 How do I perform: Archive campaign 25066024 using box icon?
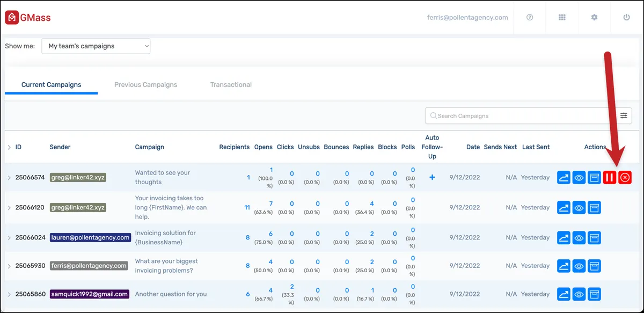(x=594, y=237)
